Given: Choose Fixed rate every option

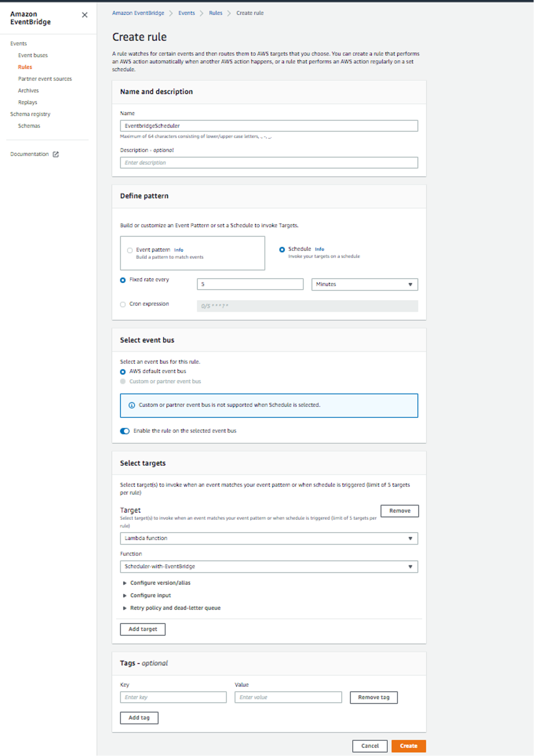Looking at the screenshot, I should pos(123,280).
